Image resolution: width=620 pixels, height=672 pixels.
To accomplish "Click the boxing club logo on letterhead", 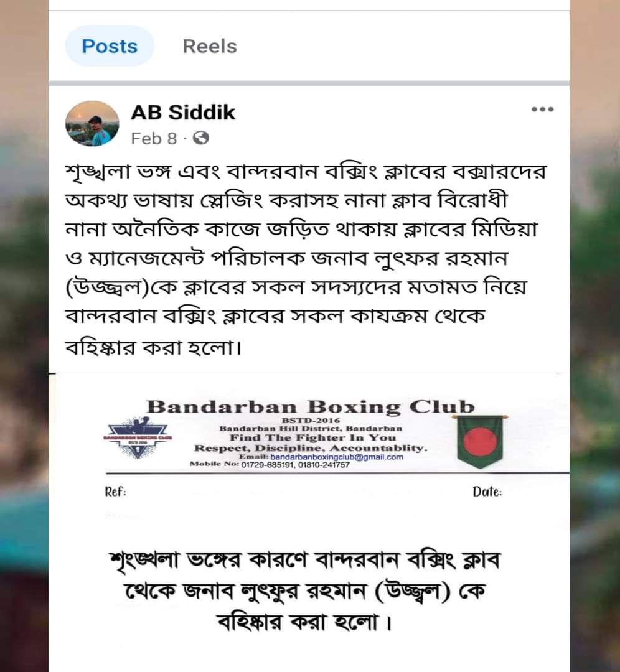I will pyautogui.click(x=138, y=437).
